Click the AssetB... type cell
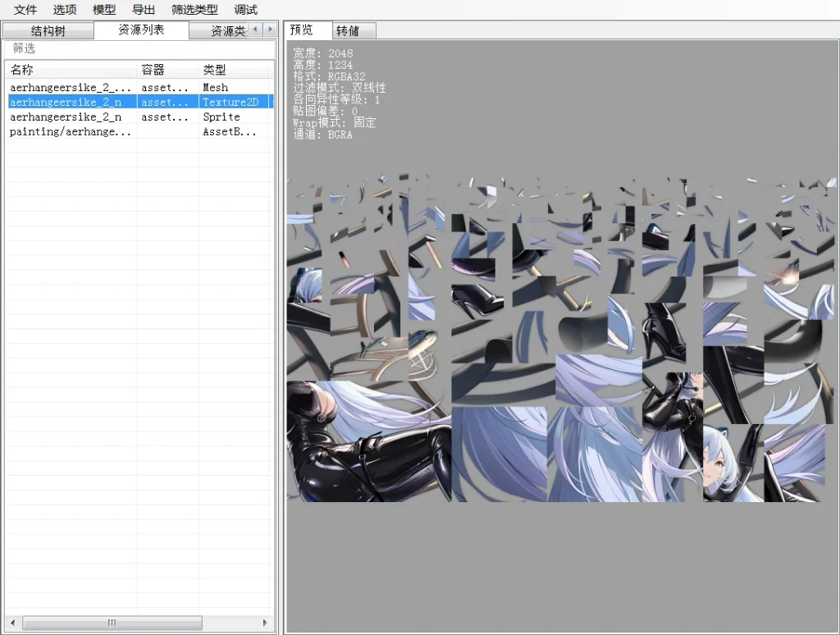The image size is (840, 635). (230, 132)
